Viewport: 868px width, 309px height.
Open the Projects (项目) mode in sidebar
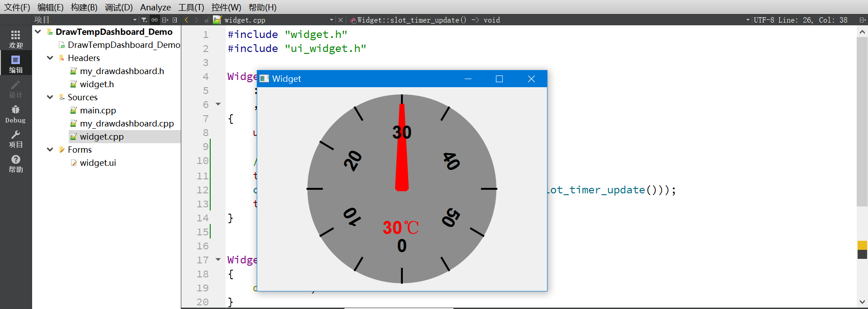16,139
